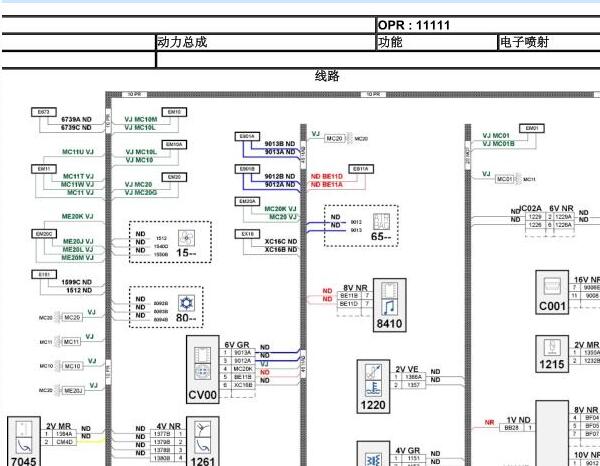Click the wire label 1599C ND
The width and height of the screenshot is (600, 466).
[x=77, y=282]
